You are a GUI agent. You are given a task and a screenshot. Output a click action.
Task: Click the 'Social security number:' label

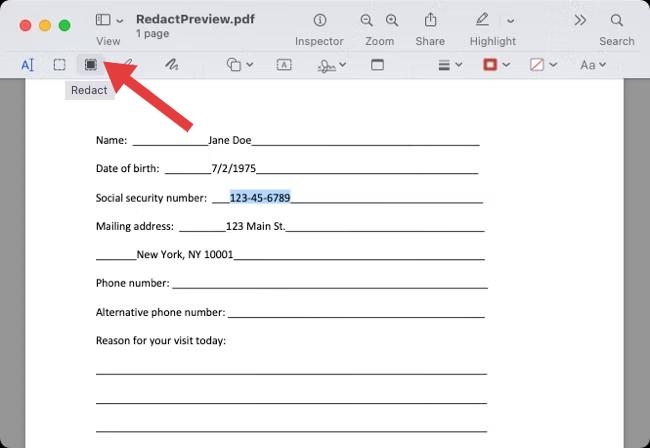pos(151,198)
